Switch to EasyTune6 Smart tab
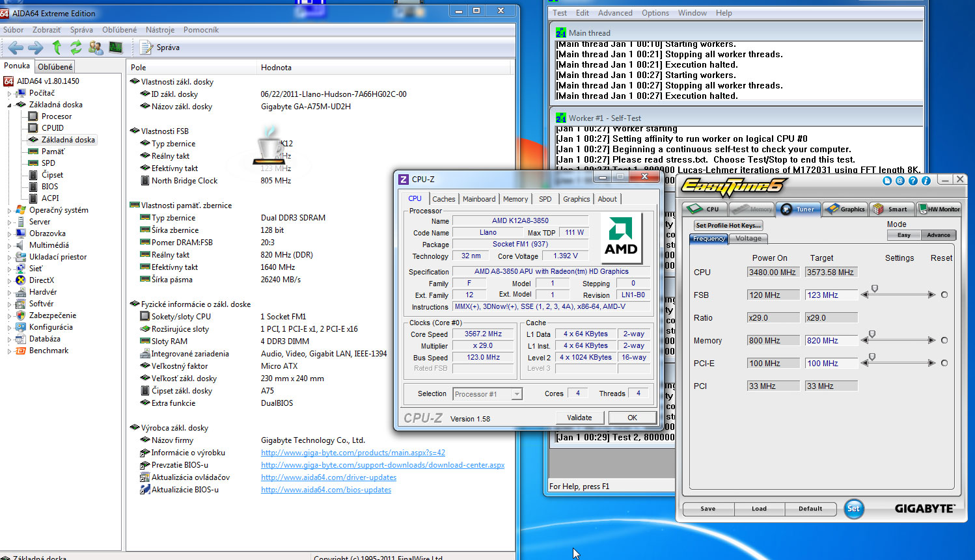 [x=891, y=209]
